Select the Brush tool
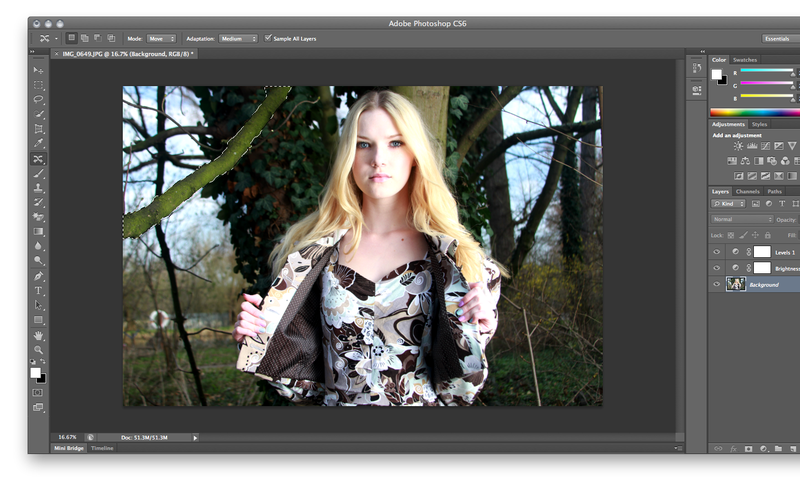 38,174
